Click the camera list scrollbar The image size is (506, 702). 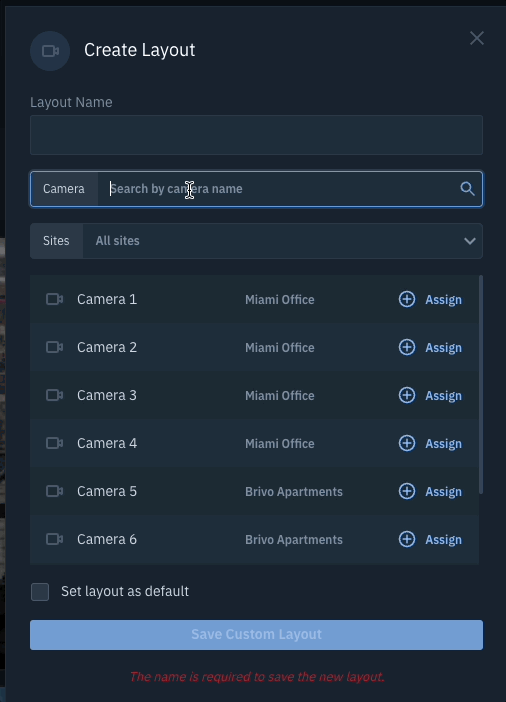click(481, 385)
